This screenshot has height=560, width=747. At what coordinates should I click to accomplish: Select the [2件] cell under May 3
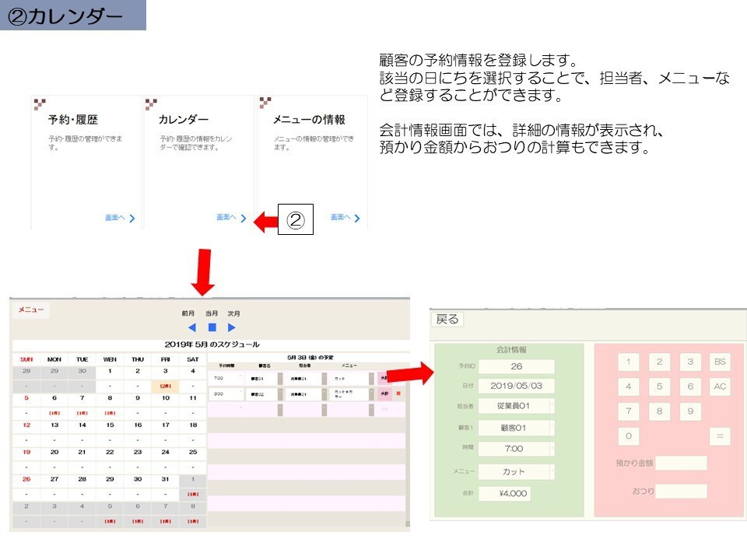pyautogui.click(x=165, y=387)
